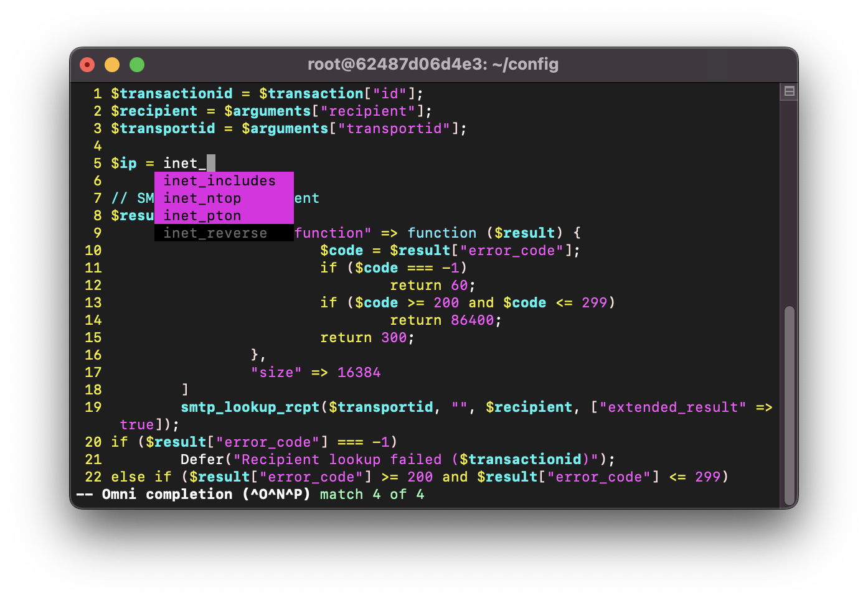Click the closing bracket on line 18
868x601 pixels.
point(185,389)
